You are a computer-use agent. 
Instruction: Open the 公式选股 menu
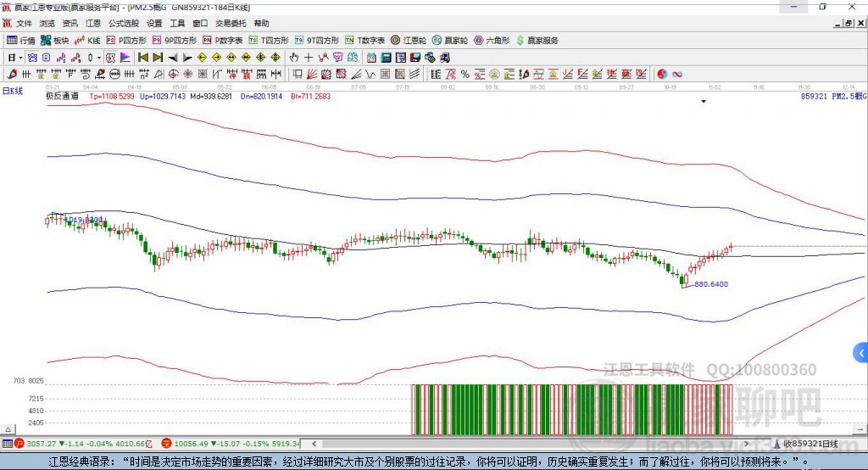click(x=123, y=24)
